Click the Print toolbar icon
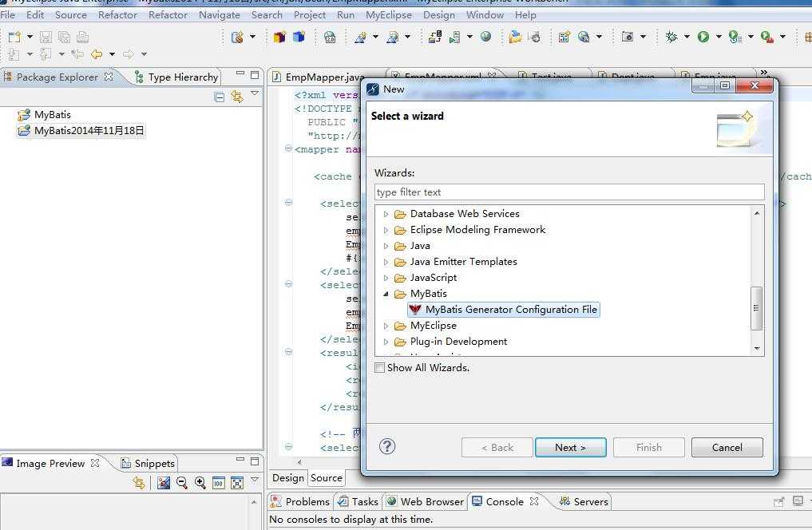The image size is (812, 530). pyautogui.click(x=82, y=37)
